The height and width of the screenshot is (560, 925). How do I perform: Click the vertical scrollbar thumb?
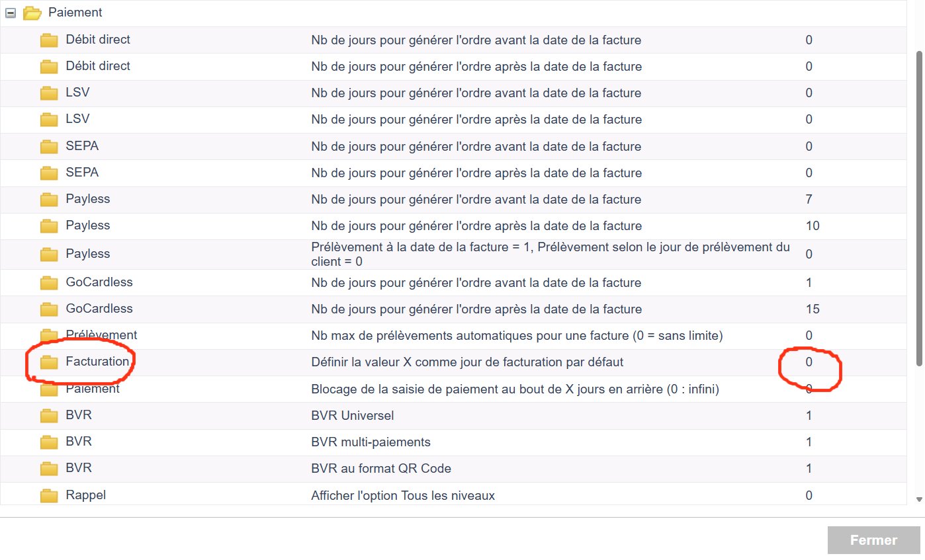(920, 208)
